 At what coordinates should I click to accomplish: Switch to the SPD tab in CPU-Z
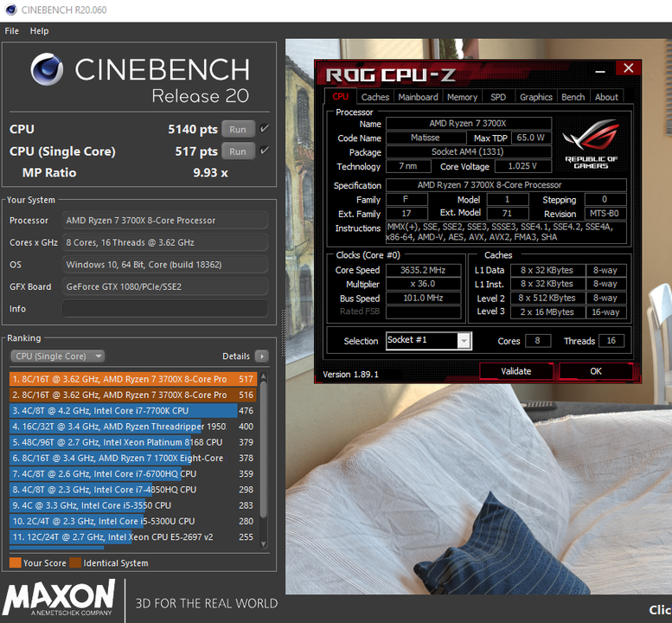click(498, 97)
